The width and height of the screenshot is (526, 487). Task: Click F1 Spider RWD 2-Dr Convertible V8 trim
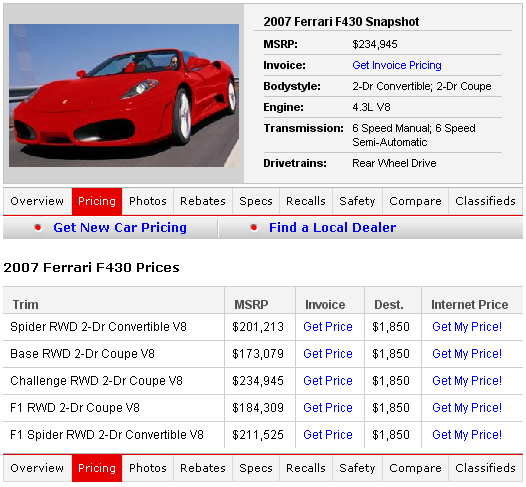pos(107,435)
